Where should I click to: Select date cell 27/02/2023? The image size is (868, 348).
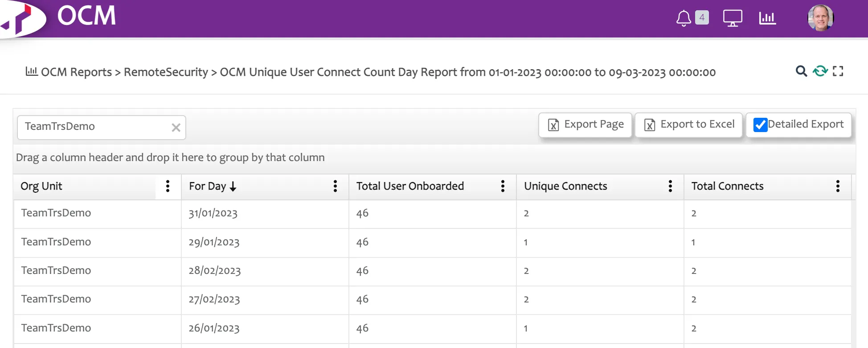[x=214, y=299]
